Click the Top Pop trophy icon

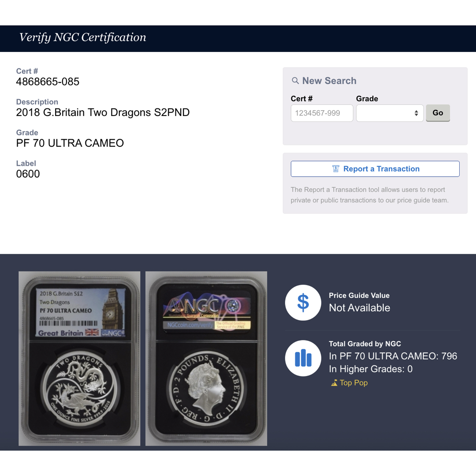tap(334, 383)
